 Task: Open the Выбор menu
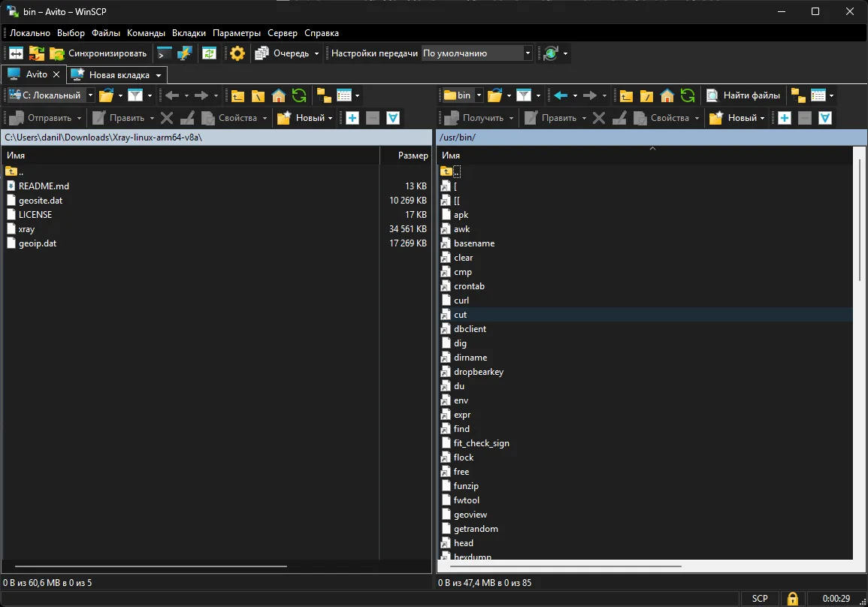pos(71,32)
